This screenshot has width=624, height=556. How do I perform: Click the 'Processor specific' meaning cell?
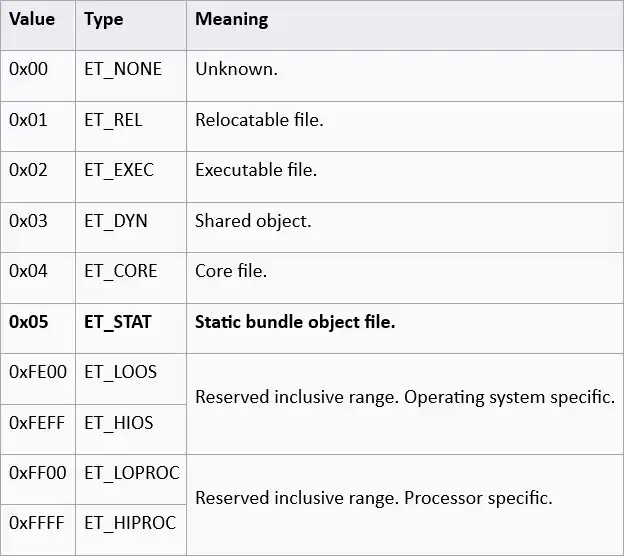pyautogui.click(x=405, y=505)
